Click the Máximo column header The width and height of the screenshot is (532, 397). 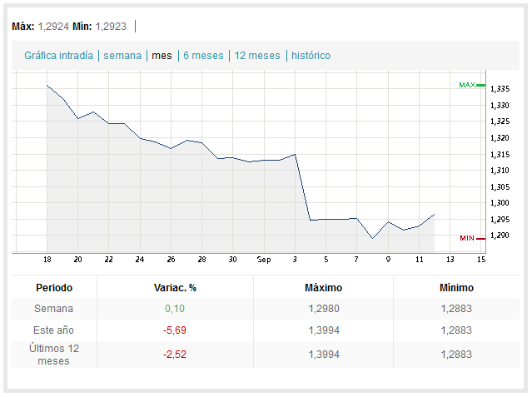pyautogui.click(x=323, y=287)
